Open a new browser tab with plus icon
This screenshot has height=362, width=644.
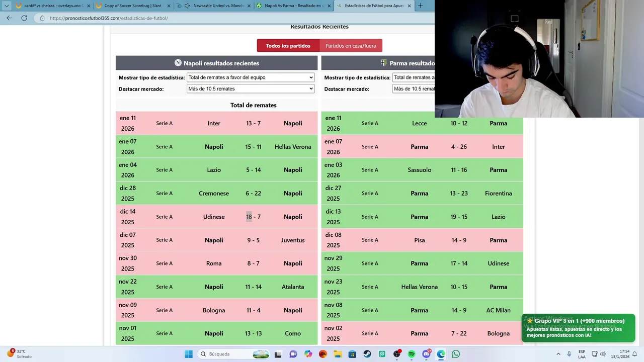pyautogui.click(x=421, y=6)
